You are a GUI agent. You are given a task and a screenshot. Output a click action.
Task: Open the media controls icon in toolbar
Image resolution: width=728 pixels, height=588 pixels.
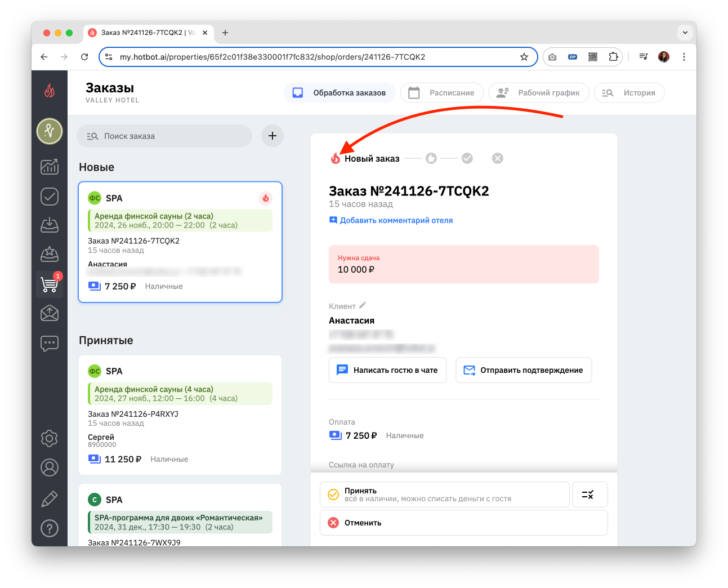(644, 57)
